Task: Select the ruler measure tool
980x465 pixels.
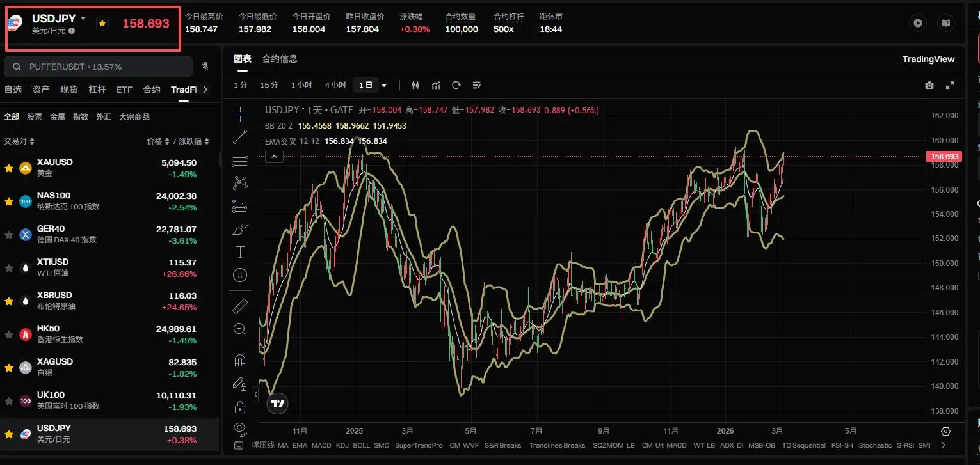Action: point(240,306)
